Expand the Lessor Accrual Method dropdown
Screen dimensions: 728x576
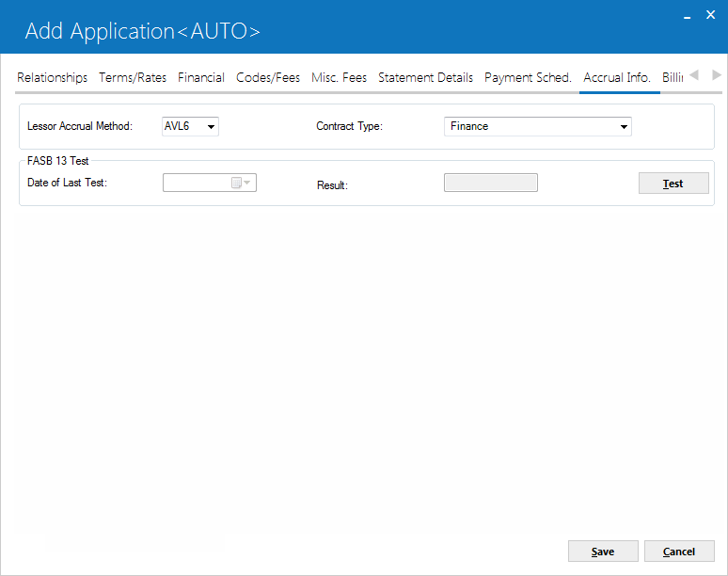(x=211, y=127)
